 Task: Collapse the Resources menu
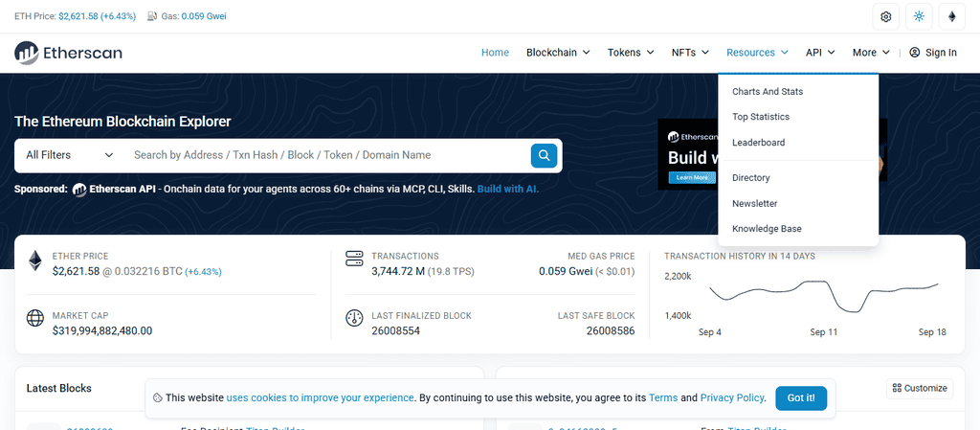click(757, 53)
